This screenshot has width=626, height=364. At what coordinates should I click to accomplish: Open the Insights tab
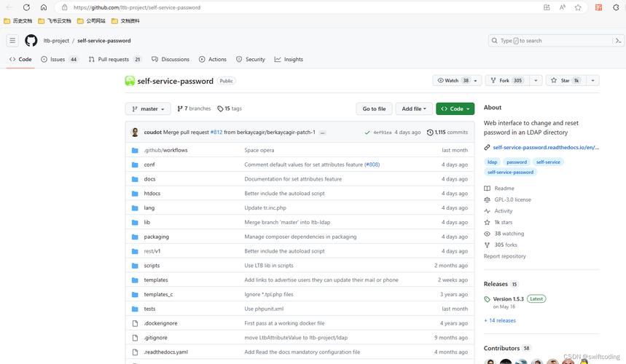click(289, 60)
